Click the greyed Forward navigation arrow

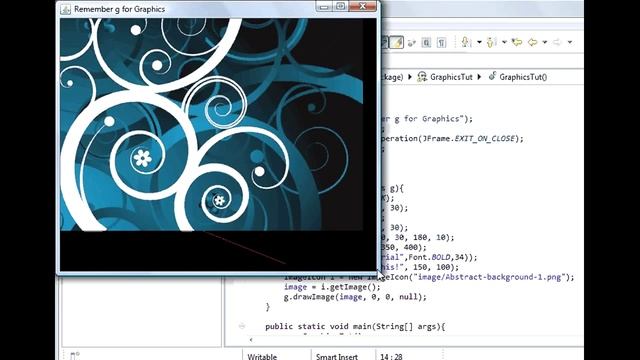click(558, 42)
